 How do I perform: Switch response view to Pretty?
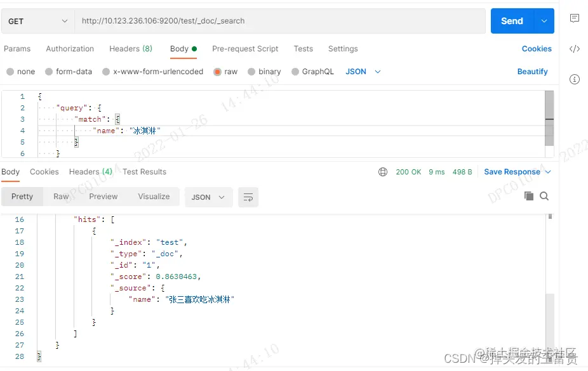22,197
